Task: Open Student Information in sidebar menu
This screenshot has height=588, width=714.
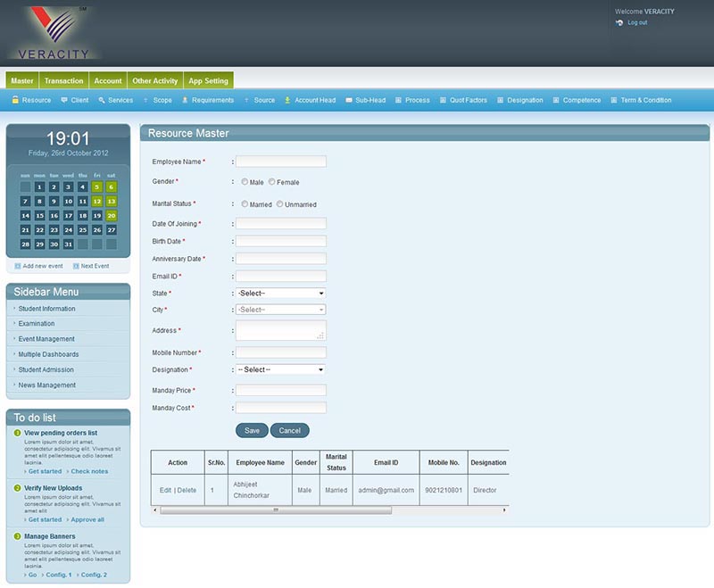Action: click(47, 309)
